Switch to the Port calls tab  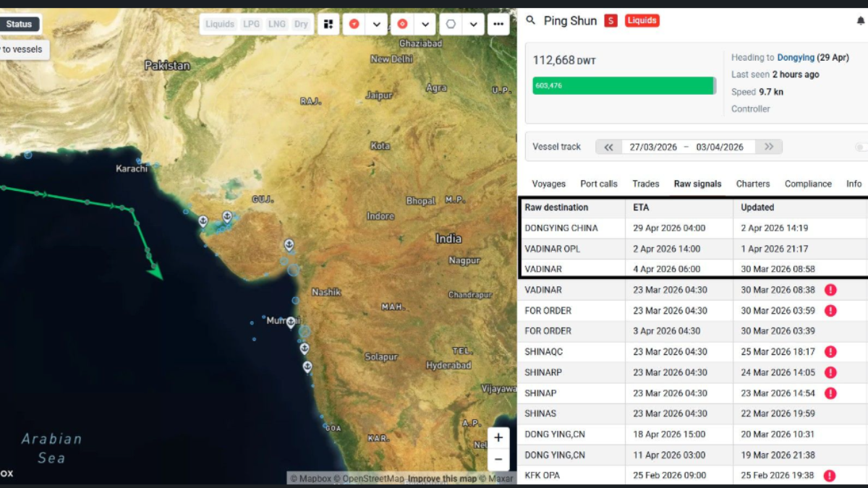pyautogui.click(x=599, y=184)
